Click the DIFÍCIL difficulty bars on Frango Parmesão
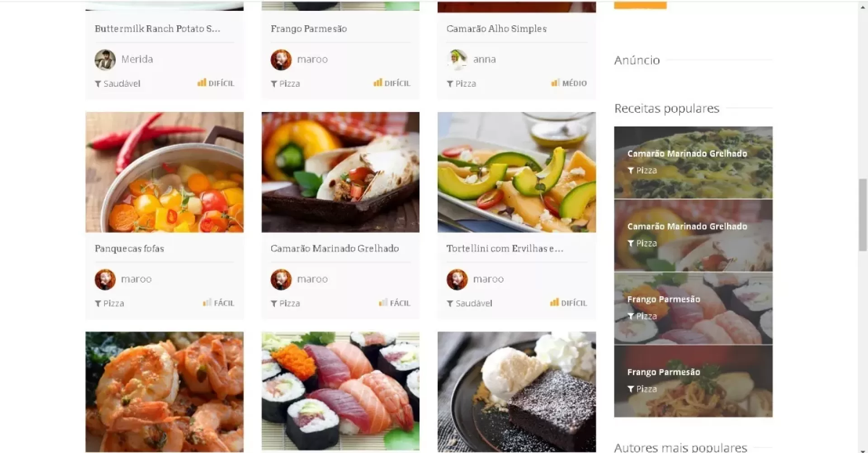Screen dimensions: 868x453 click(x=378, y=83)
